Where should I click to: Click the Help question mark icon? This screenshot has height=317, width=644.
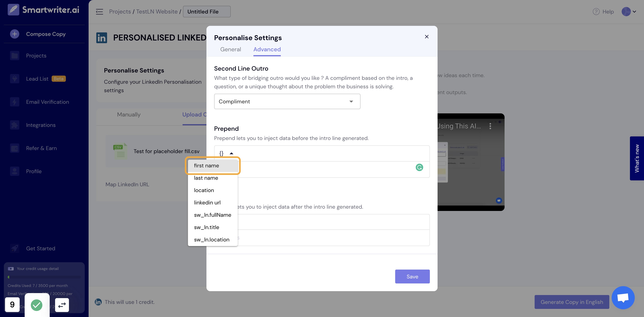tap(596, 12)
